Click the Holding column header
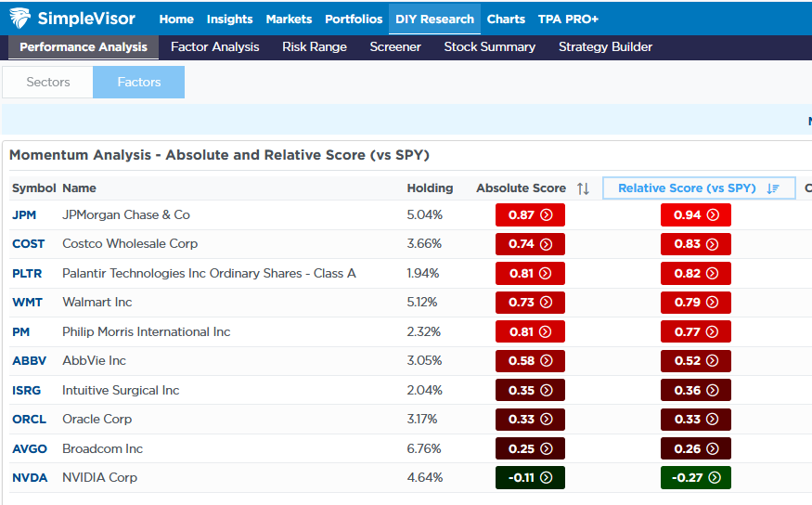Viewport: 812px width, 505px height. (x=430, y=188)
